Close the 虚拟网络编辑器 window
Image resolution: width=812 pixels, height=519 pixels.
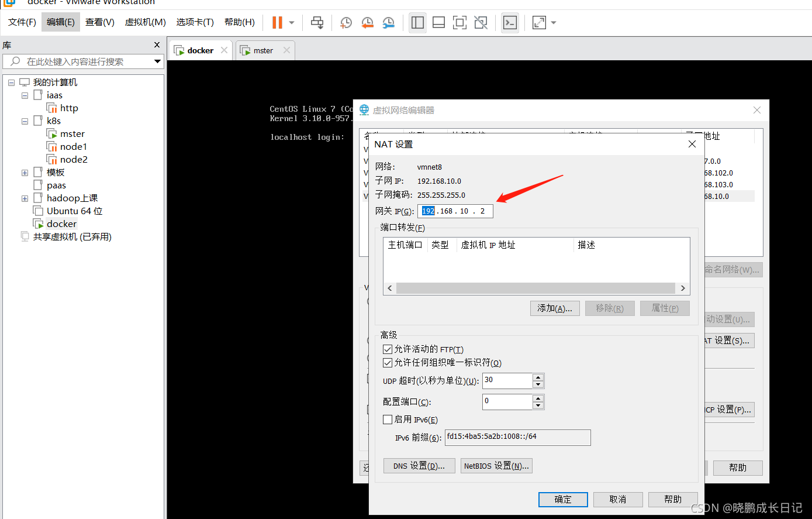[x=757, y=110]
